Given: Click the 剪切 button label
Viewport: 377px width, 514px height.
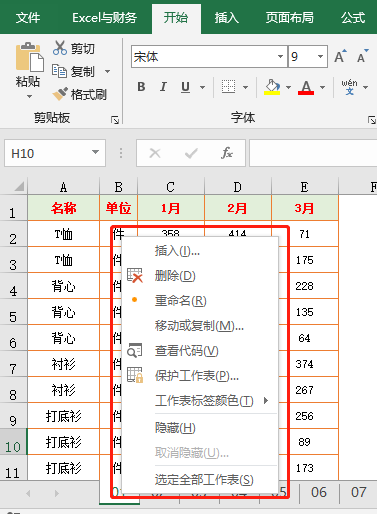Looking at the screenshot, I should click(x=83, y=49).
